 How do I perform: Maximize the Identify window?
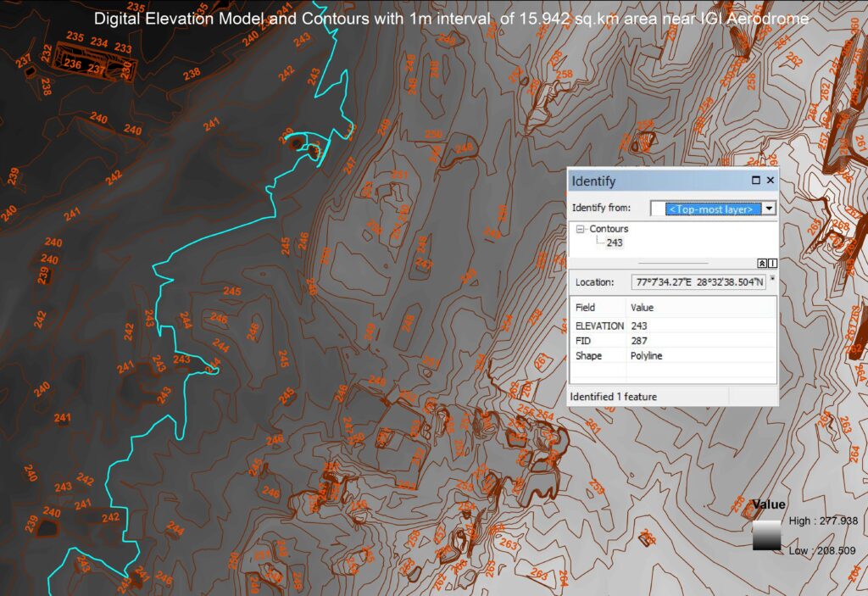pos(756,181)
